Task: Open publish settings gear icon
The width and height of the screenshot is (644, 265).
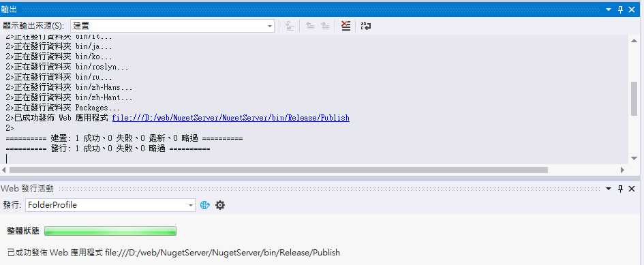Action: (x=220, y=205)
